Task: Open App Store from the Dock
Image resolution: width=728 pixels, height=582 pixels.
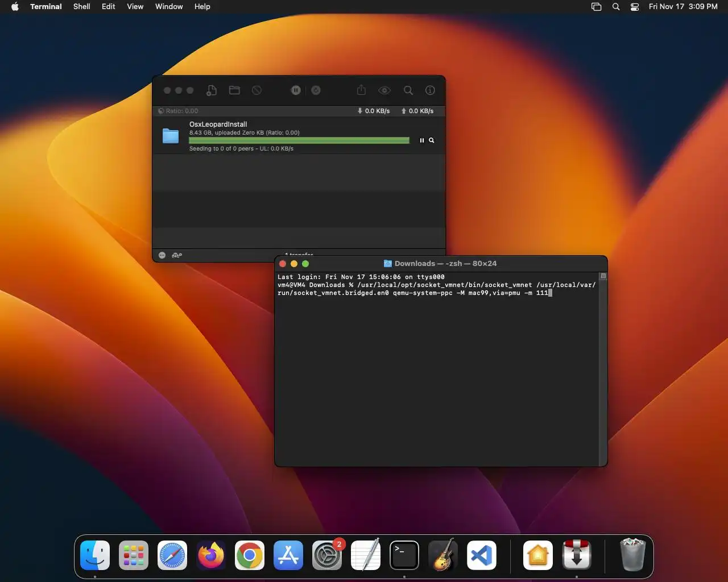Action: click(x=288, y=555)
